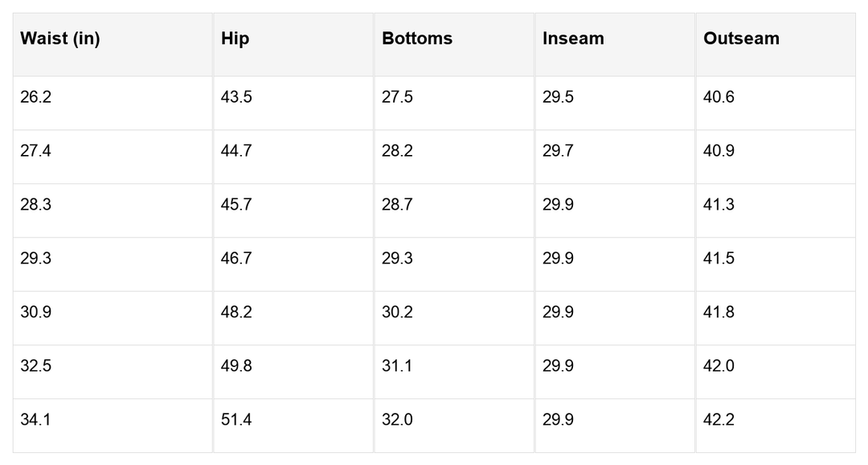Select the 45.7 hip value
This screenshot has width=868, height=465.
[x=236, y=205]
